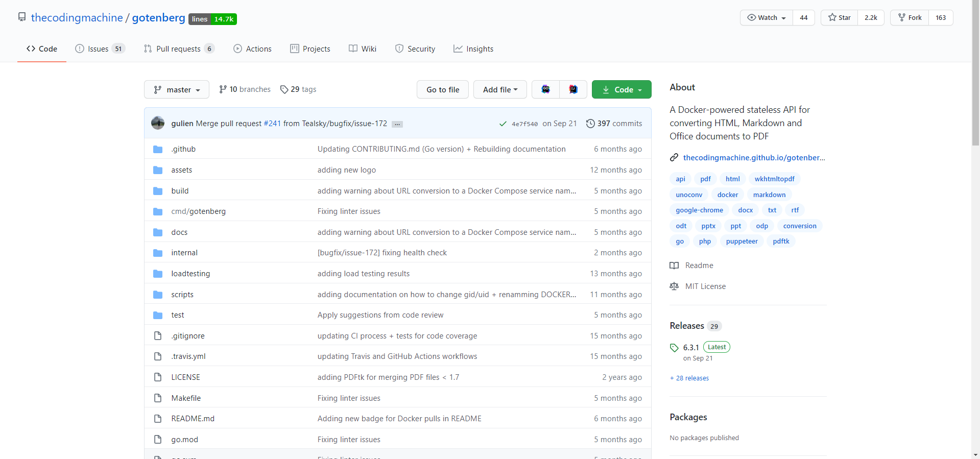
Task: Click the loadtesting folder icon
Action: pyautogui.click(x=158, y=274)
